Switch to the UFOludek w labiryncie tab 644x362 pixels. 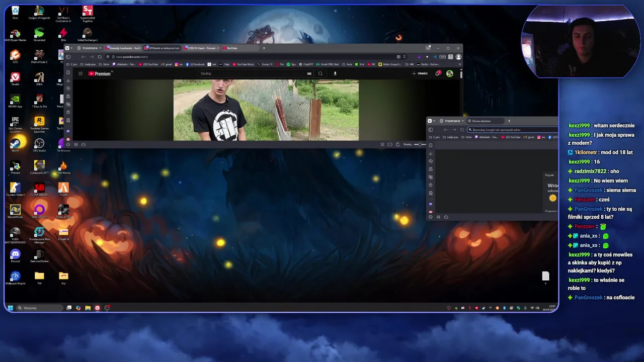[162, 48]
